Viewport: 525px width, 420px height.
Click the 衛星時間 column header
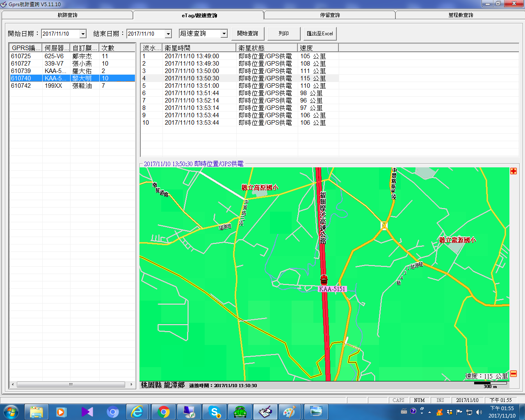point(199,48)
